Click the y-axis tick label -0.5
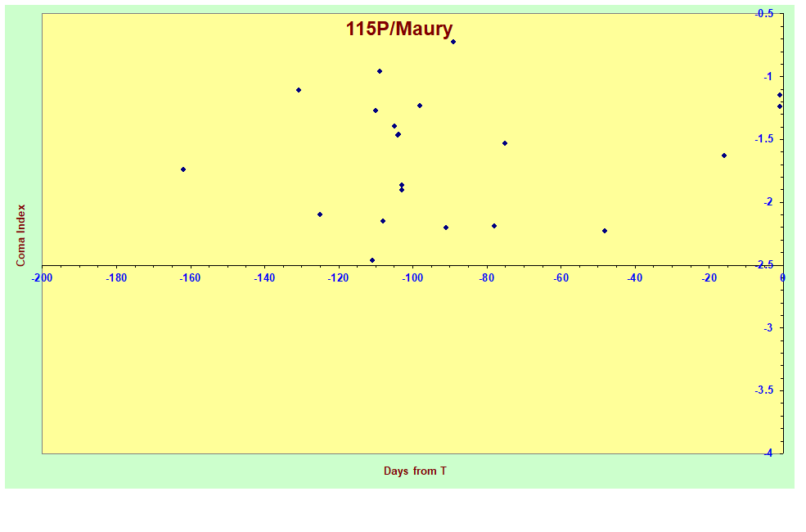806x532 pixels. [763, 14]
